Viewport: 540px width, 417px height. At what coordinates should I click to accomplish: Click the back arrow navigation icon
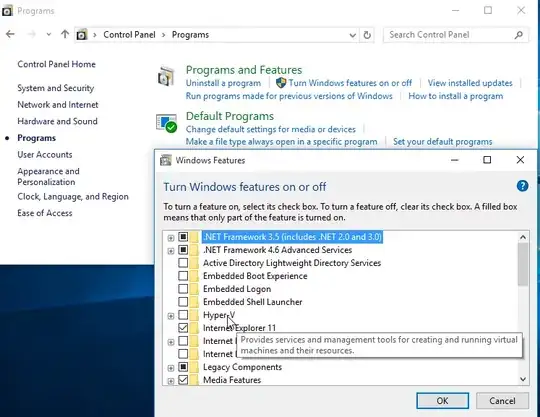click(x=10, y=34)
